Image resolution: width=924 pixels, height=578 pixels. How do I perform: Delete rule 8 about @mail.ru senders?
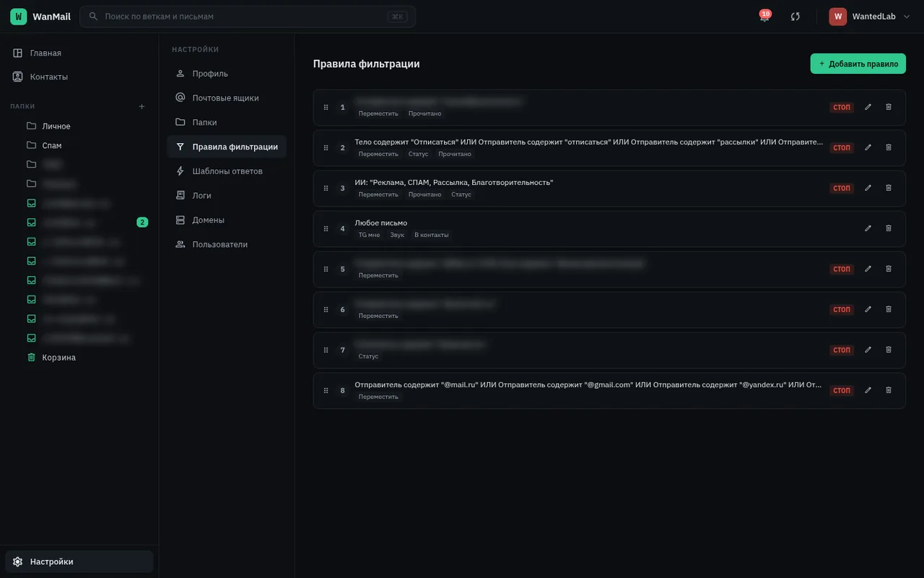click(x=889, y=390)
